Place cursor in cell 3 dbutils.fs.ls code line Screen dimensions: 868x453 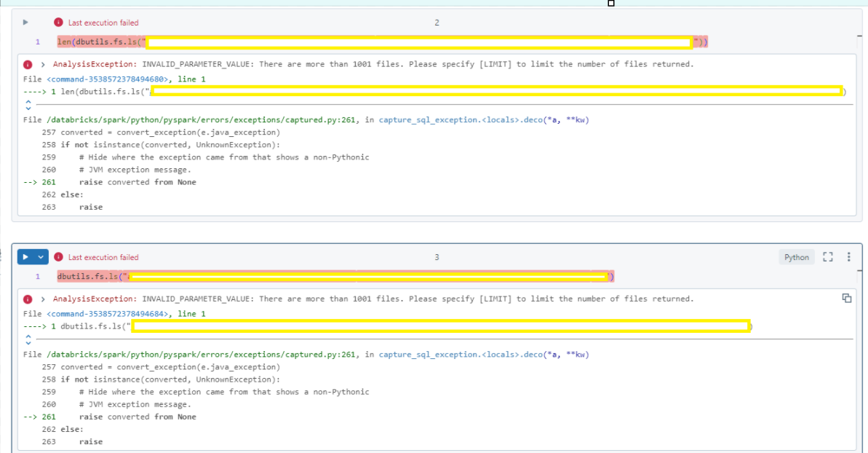click(335, 276)
